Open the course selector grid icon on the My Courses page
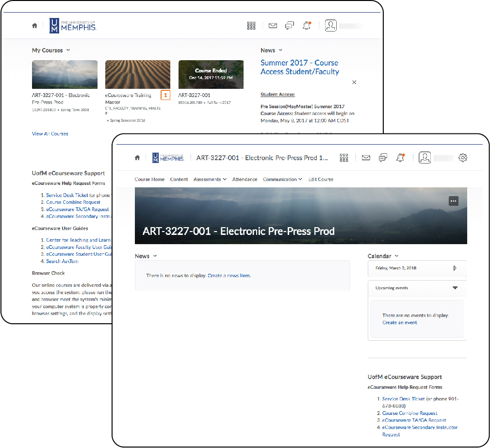The width and height of the screenshot is (490, 448). 251,26
